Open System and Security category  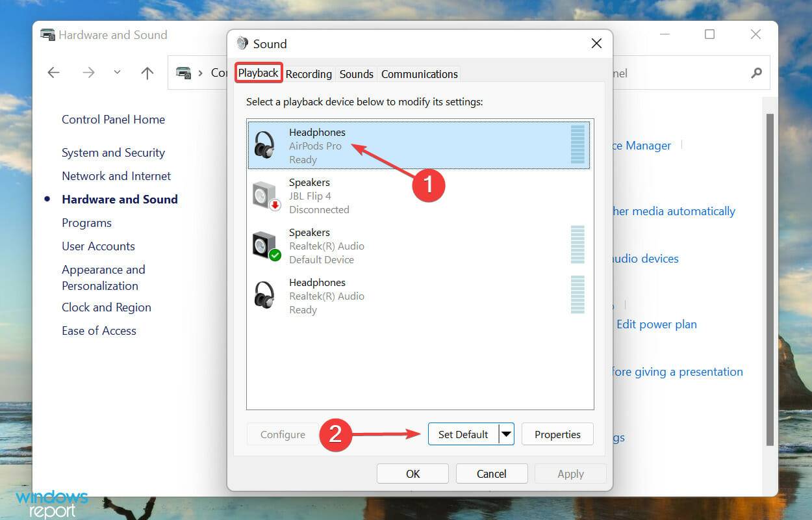click(113, 153)
